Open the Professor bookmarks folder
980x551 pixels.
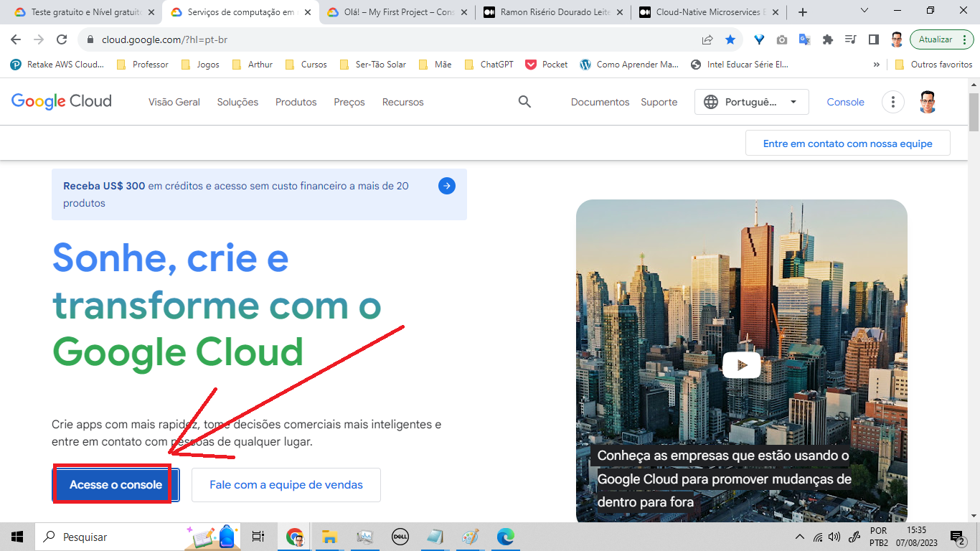pos(142,65)
